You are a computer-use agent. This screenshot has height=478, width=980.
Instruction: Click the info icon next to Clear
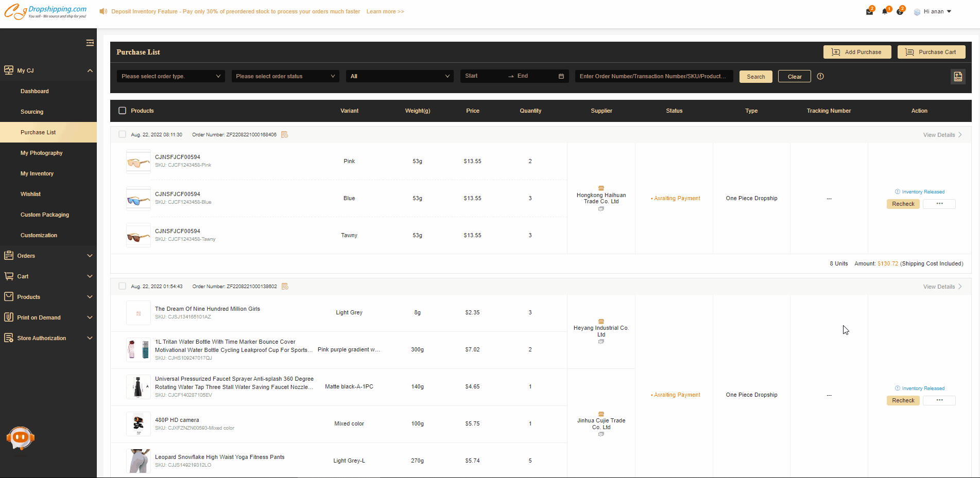tap(820, 76)
